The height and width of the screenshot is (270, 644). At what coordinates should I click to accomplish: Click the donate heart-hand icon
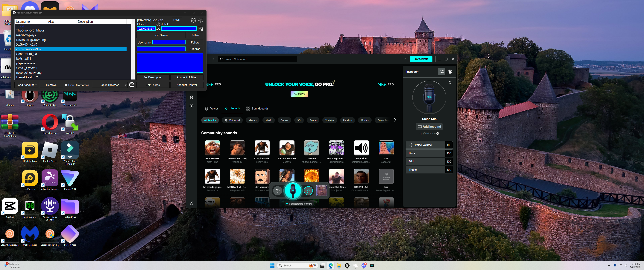point(201,20)
